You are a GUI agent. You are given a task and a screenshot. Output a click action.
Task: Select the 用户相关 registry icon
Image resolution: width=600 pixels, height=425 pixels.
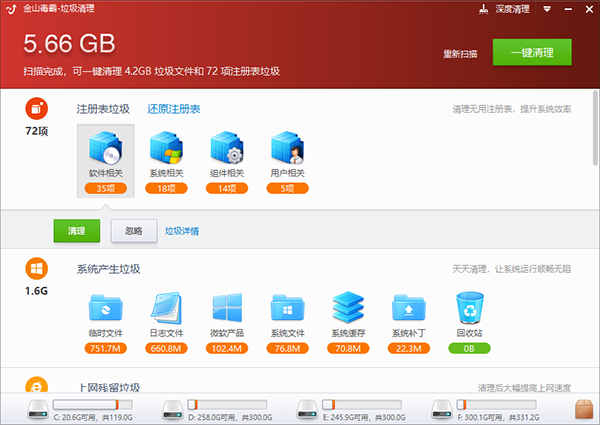[287, 147]
